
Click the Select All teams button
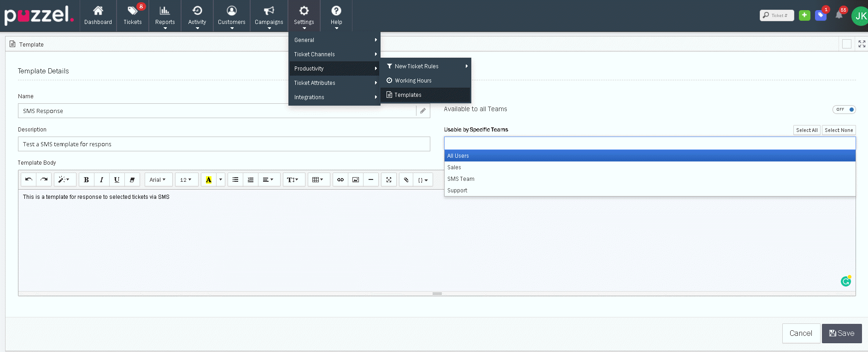807,130
